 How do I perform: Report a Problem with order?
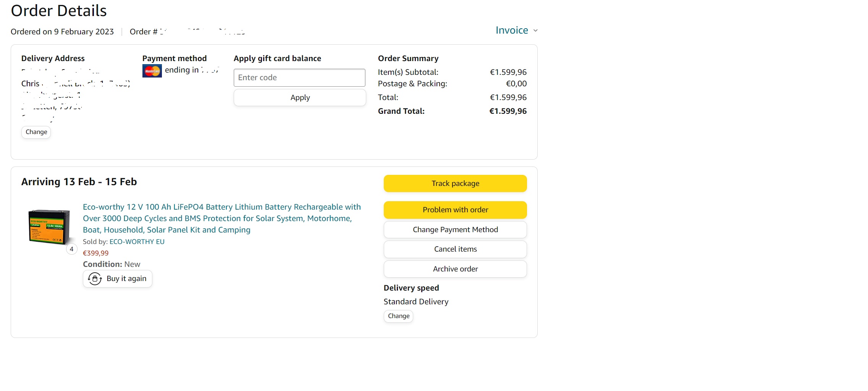point(455,210)
